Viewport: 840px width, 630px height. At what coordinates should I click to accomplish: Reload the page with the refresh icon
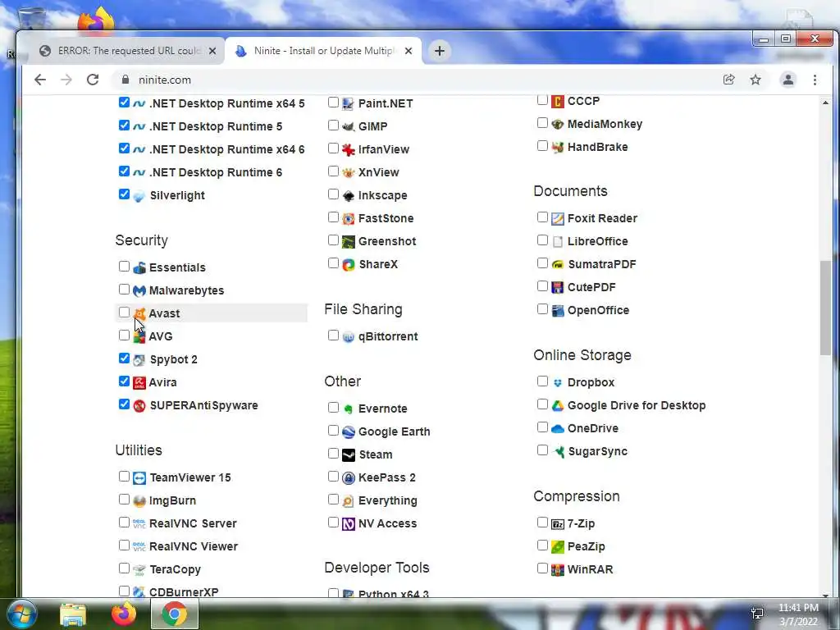tap(93, 80)
